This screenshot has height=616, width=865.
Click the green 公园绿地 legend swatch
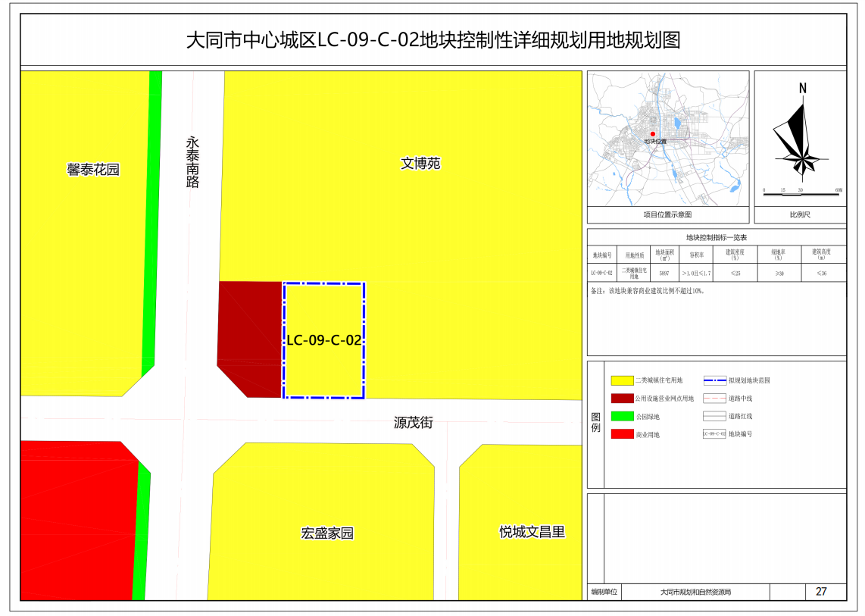tap(623, 416)
